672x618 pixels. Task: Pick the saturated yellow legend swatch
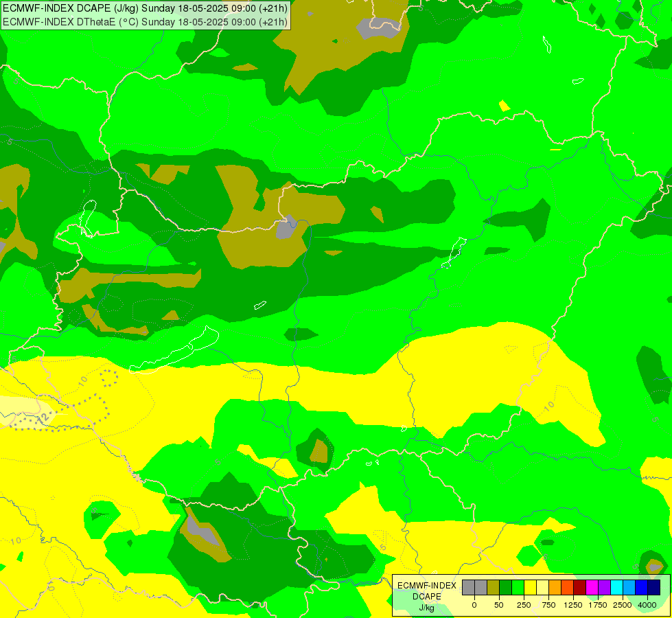(530, 588)
